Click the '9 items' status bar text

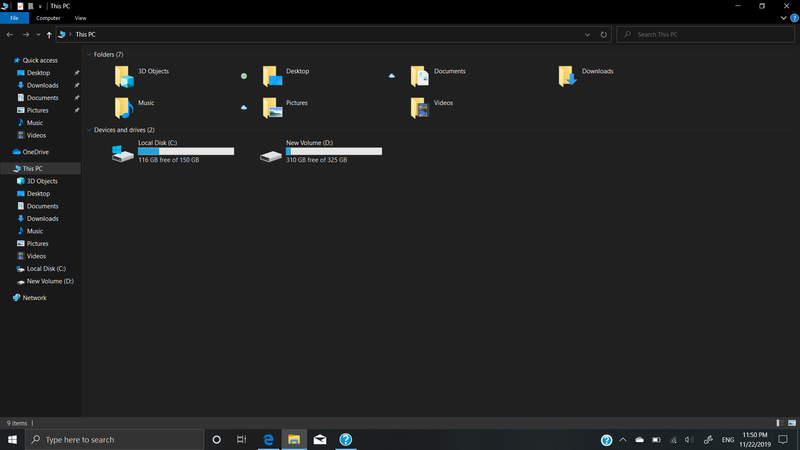point(17,423)
